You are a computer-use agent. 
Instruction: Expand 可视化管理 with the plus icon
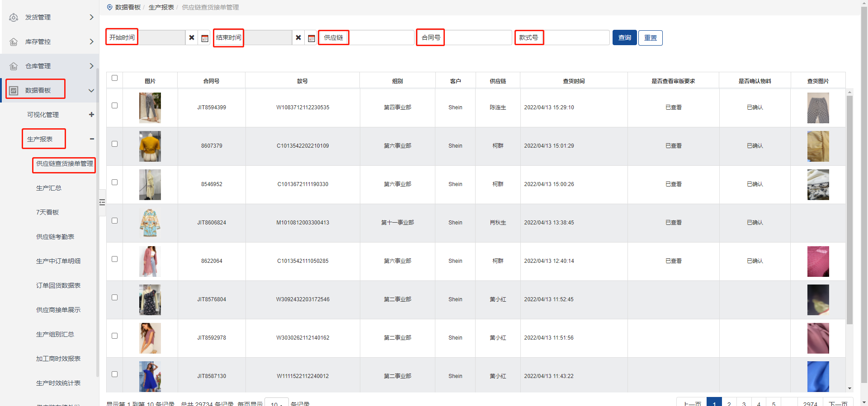[91, 115]
